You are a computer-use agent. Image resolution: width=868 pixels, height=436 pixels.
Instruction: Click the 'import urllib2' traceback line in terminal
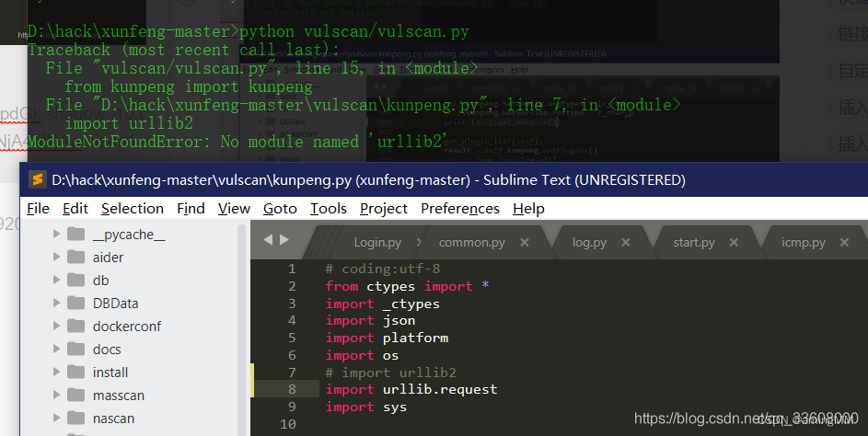pos(129,123)
